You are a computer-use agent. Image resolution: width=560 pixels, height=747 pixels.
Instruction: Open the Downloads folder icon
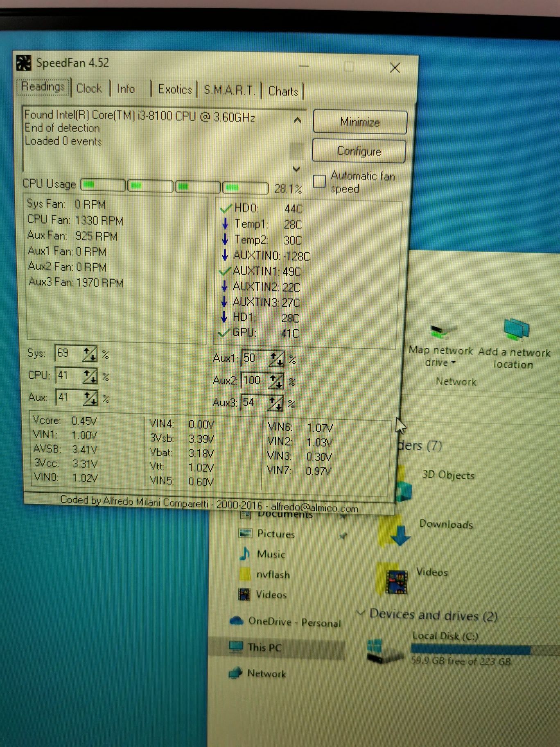click(395, 530)
